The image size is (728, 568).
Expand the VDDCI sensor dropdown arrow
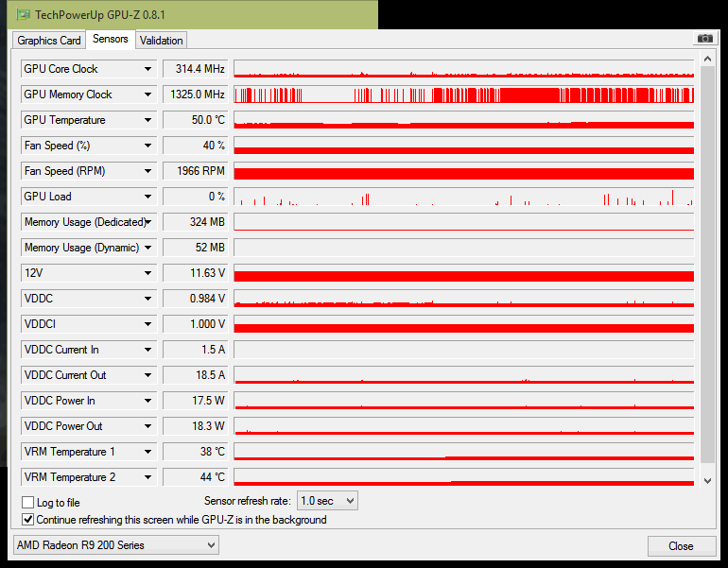point(147,324)
